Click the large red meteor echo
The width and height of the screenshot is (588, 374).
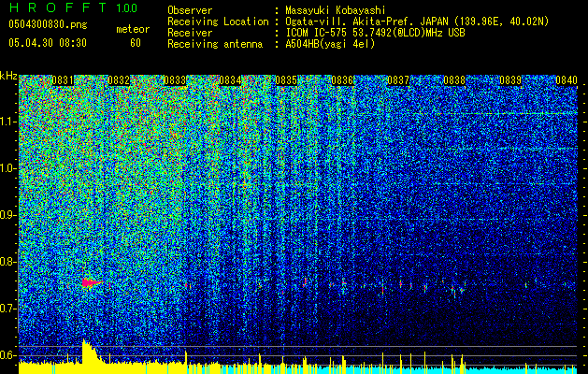coord(92,282)
